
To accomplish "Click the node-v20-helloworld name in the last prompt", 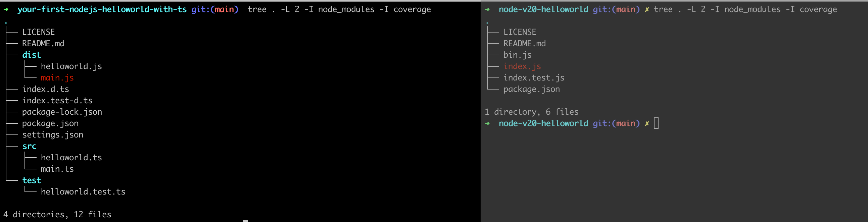I will coord(543,123).
